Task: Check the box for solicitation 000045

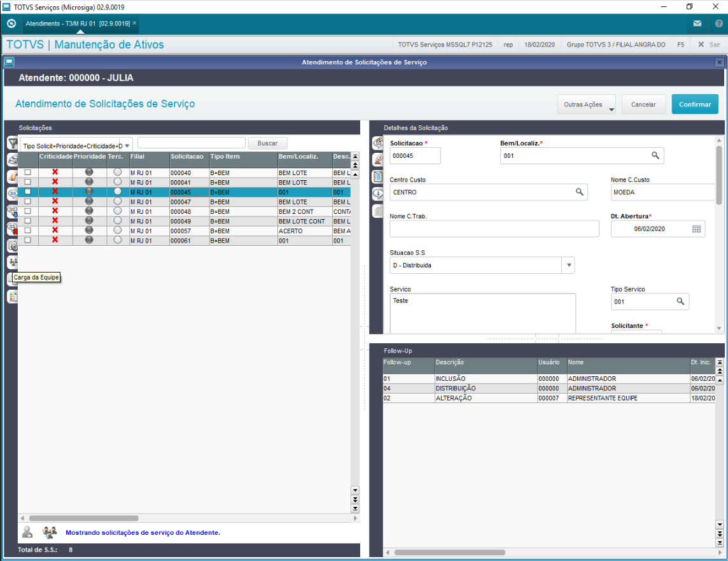Action: click(27, 192)
